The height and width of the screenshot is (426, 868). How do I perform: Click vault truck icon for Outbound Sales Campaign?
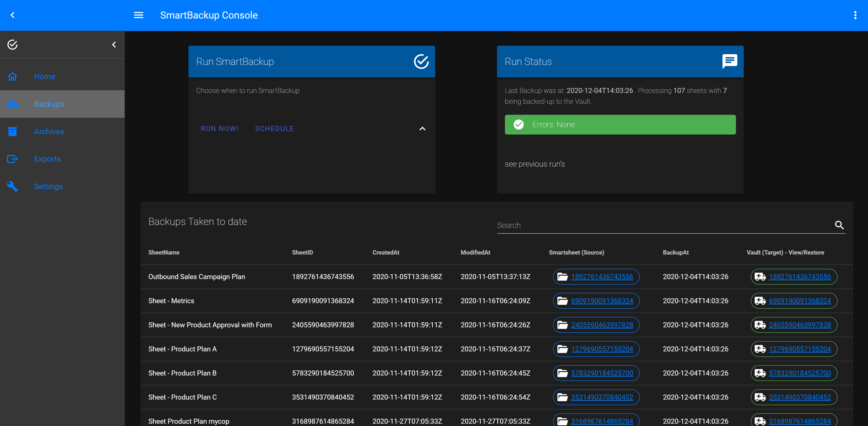click(x=760, y=277)
